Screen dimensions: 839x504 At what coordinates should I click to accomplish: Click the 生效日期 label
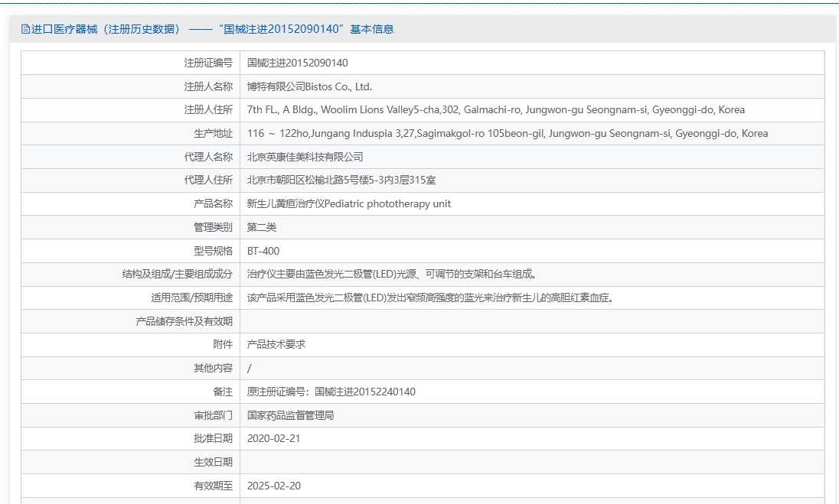click(214, 462)
